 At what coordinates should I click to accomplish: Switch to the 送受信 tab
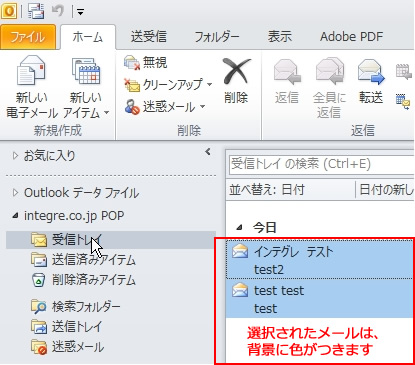tap(149, 37)
